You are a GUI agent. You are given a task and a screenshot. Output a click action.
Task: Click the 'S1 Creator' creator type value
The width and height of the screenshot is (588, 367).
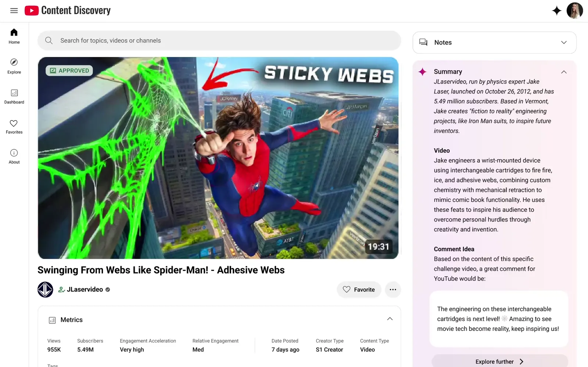[x=329, y=350]
